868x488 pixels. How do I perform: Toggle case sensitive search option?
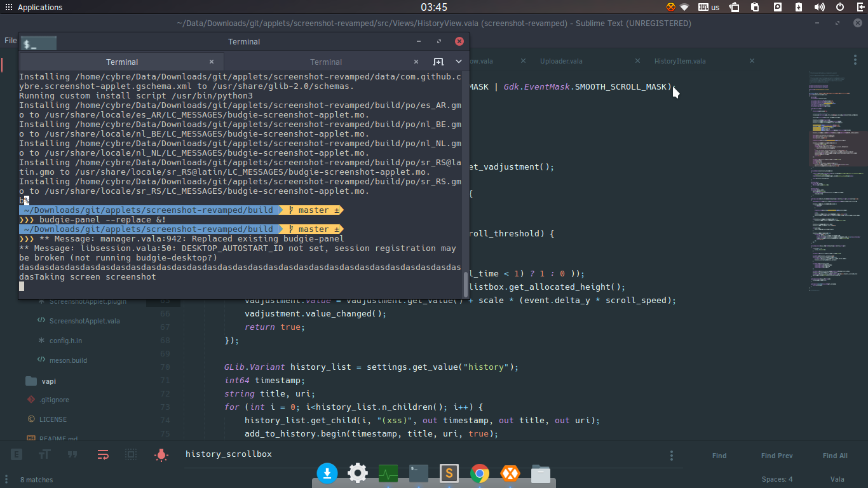(x=44, y=455)
